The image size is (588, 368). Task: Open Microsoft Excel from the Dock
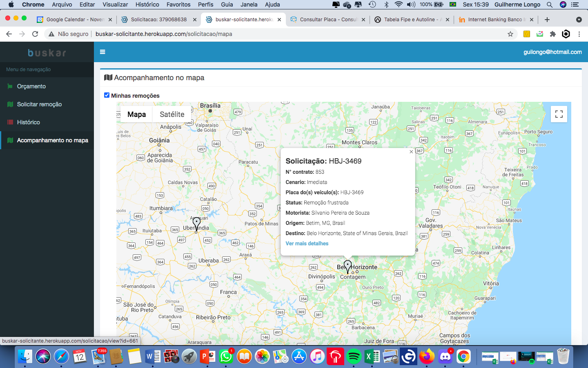372,357
